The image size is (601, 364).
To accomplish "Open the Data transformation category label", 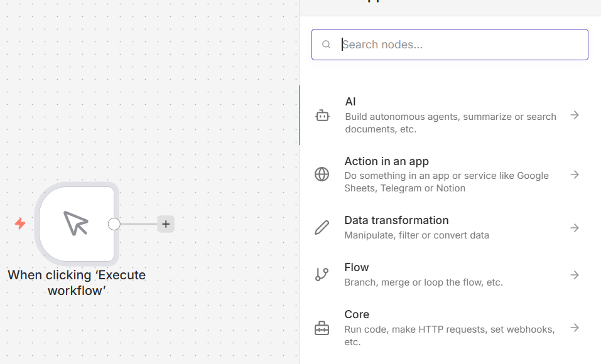I will (396, 220).
